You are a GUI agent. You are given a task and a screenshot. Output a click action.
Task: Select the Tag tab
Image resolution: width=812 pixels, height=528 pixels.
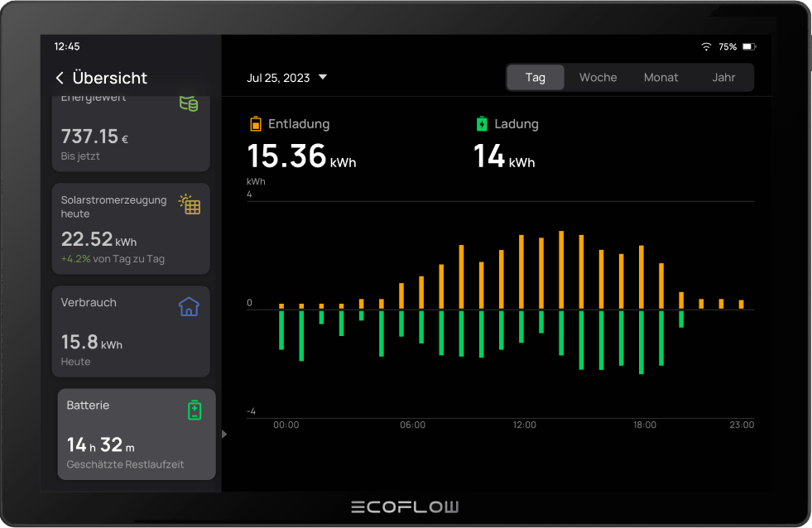tap(536, 77)
